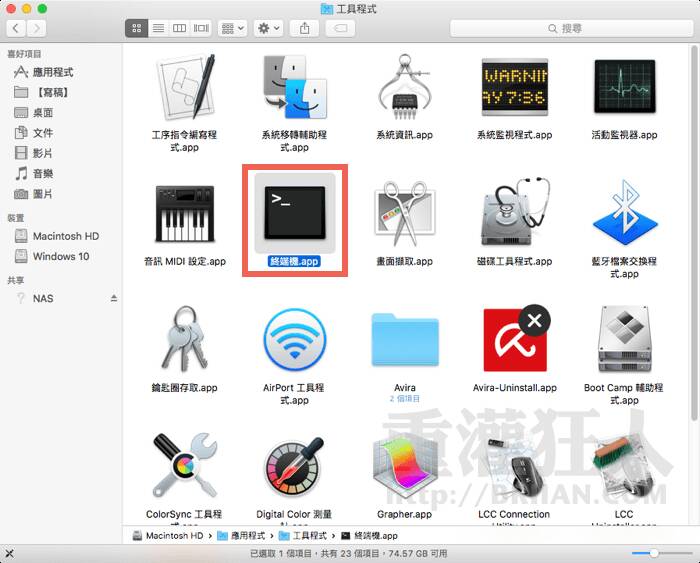This screenshot has width=700, height=563.
Task: Select the 系統監視程式.app Console icon
Action: click(x=515, y=87)
